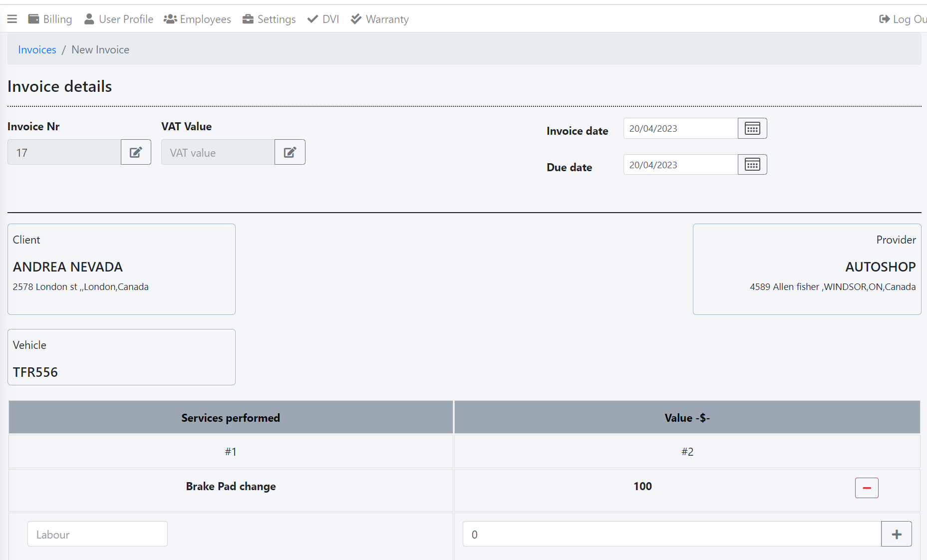This screenshot has width=927, height=560.
Task: Click the Log Out icon
Action: [884, 18]
